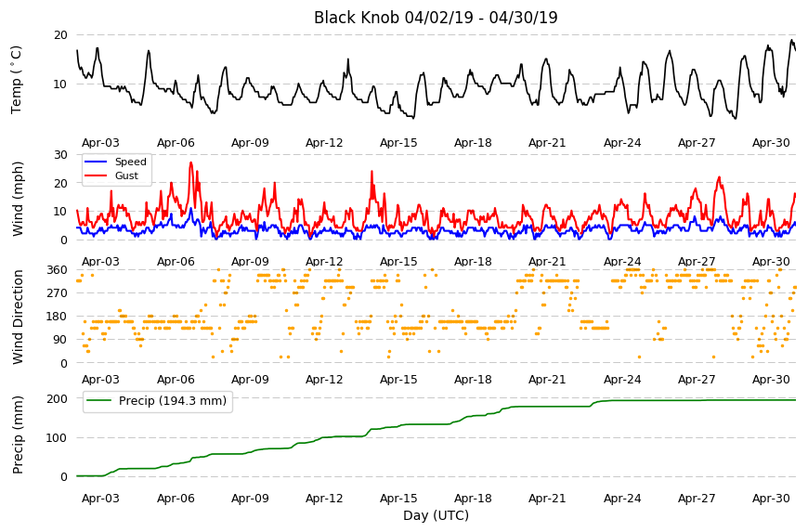Click Apr-27 tick under the wind direction chart
The width and height of the screenshot is (808, 532).
[x=697, y=380]
